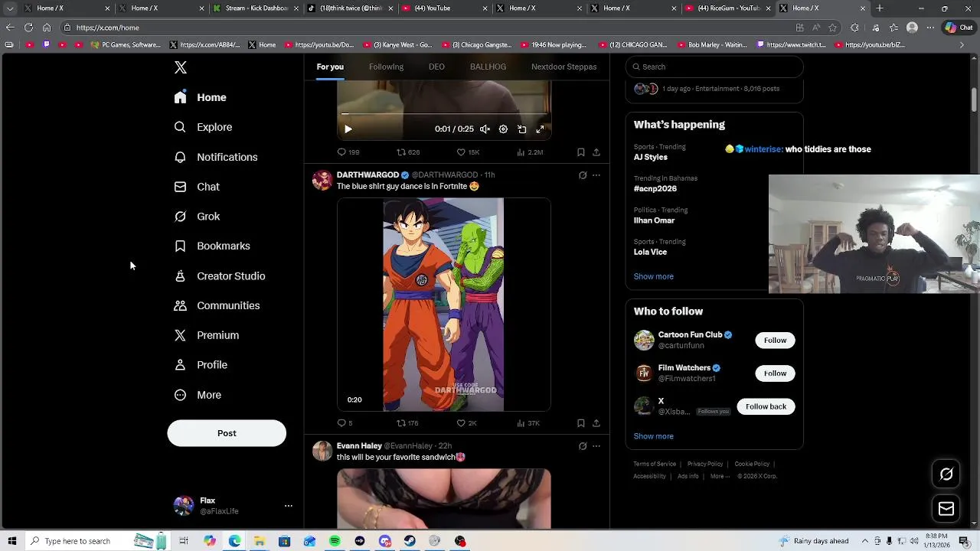The image size is (980, 551).
Task: Open Grok in the sidebar
Action: (198, 217)
